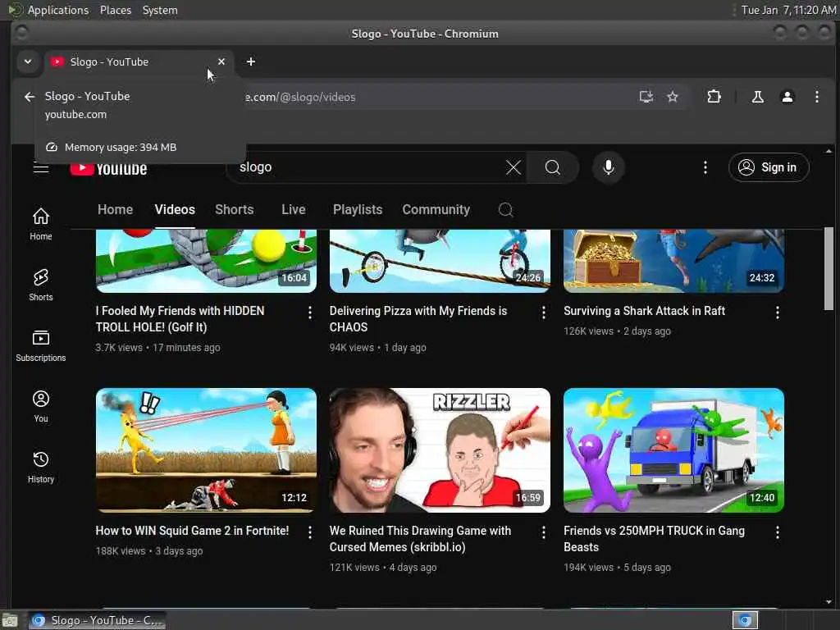Open YouTube settings three-dot menu
The height and width of the screenshot is (630, 840).
(705, 167)
